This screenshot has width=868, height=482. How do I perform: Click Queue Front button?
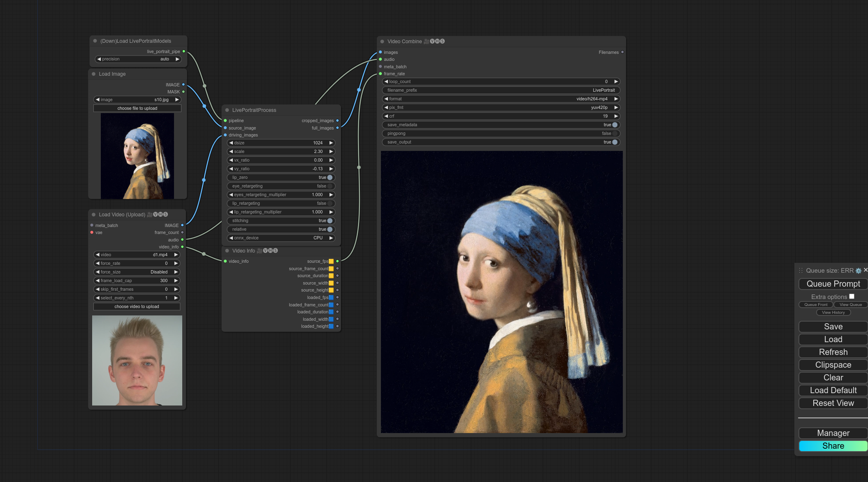click(816, 305)
